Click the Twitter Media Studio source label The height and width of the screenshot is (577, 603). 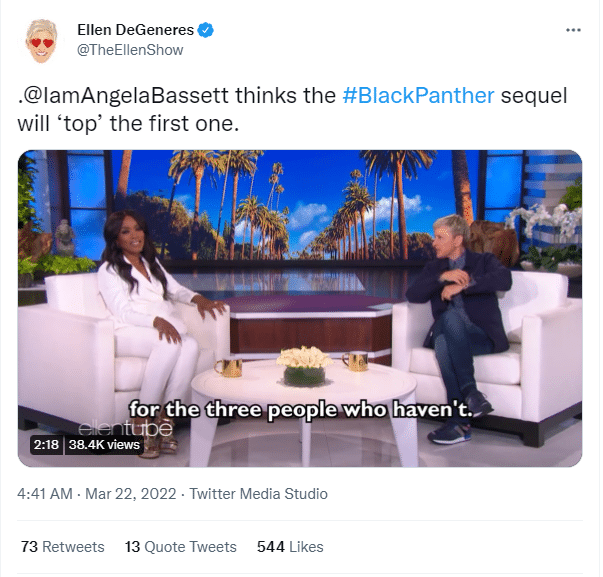258,494
